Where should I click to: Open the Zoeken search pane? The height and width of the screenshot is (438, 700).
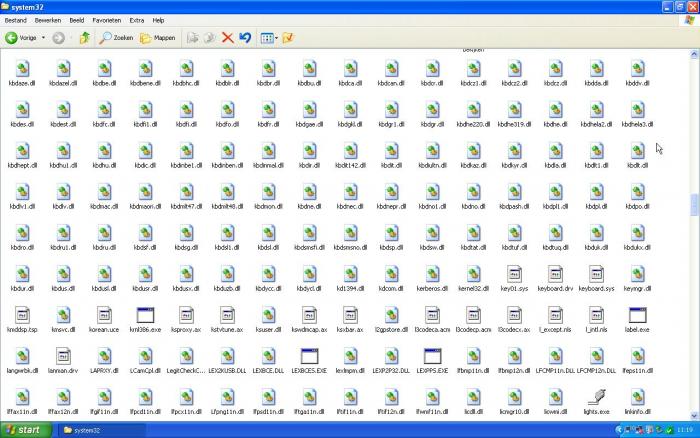116,38
